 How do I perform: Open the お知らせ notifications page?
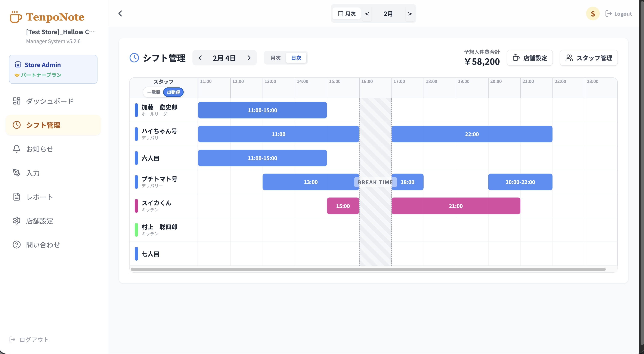53,149
